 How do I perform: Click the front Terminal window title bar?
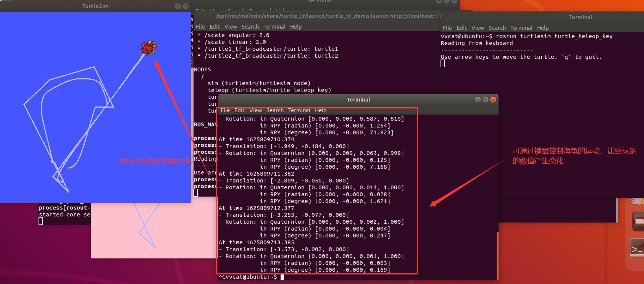click(x=358, y=100)
